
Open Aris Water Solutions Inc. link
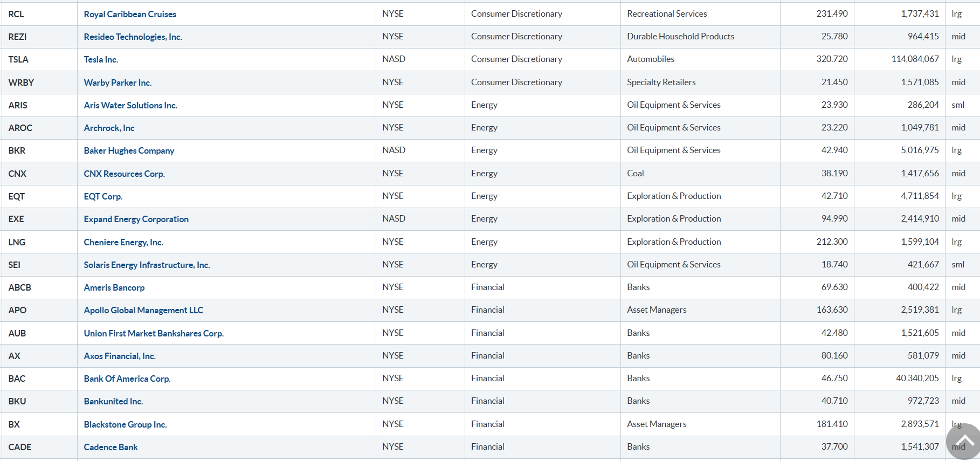pos(130,105)
